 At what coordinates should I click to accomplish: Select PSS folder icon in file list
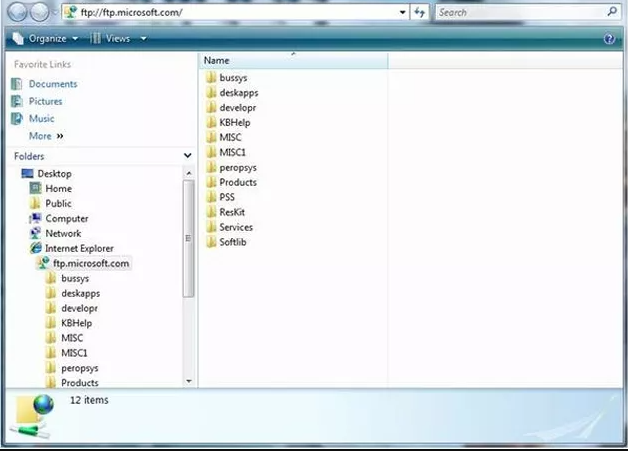click(x=211, y=197)
